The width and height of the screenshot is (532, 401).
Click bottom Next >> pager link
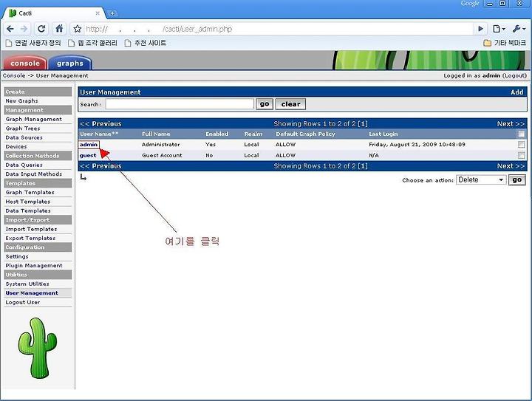pyautogui.click(x=511, y=166)
